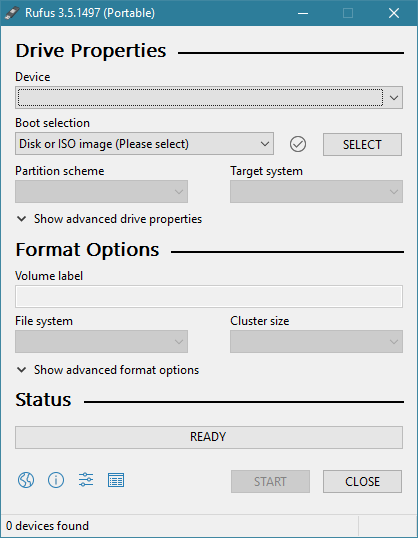Open the settings sliders icon

click(x=86, y=480)
